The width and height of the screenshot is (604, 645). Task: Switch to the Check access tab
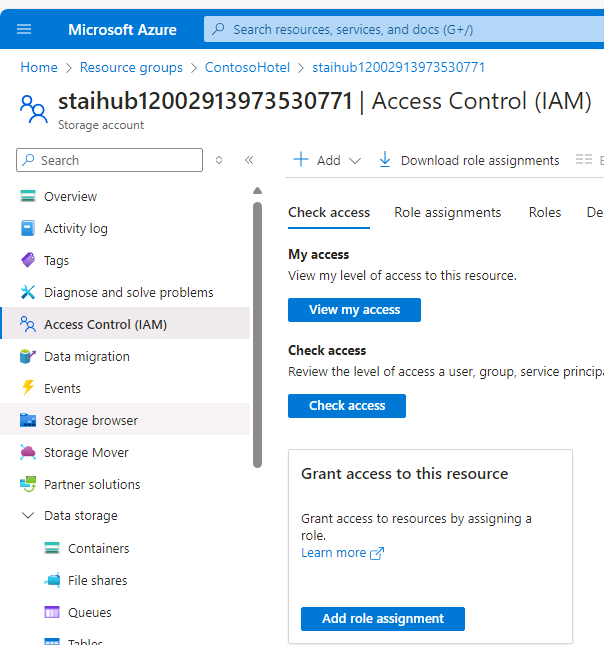click(x=329, y=212)
